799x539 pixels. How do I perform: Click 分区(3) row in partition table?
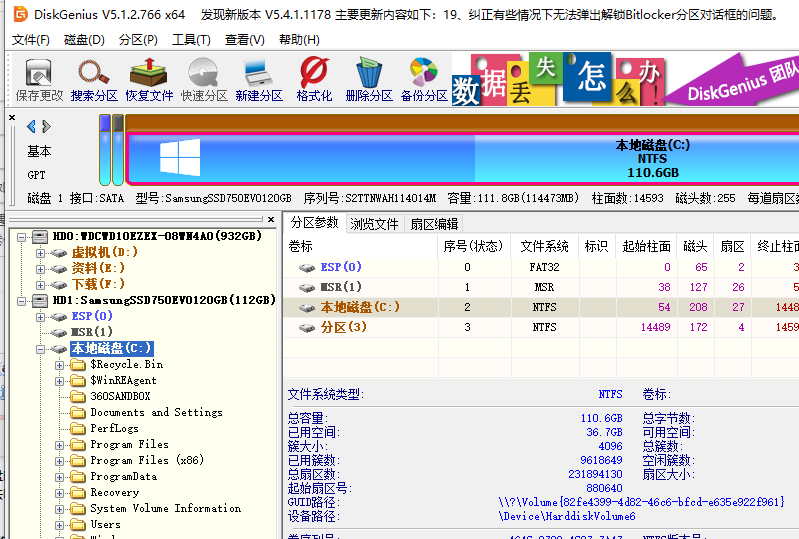(541, 327)
